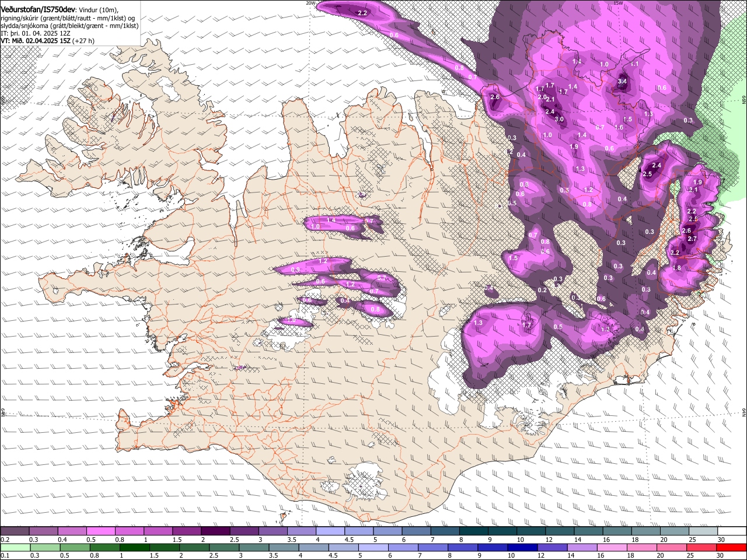Click the dark blue 10–12 rain legend swatch

522,547
